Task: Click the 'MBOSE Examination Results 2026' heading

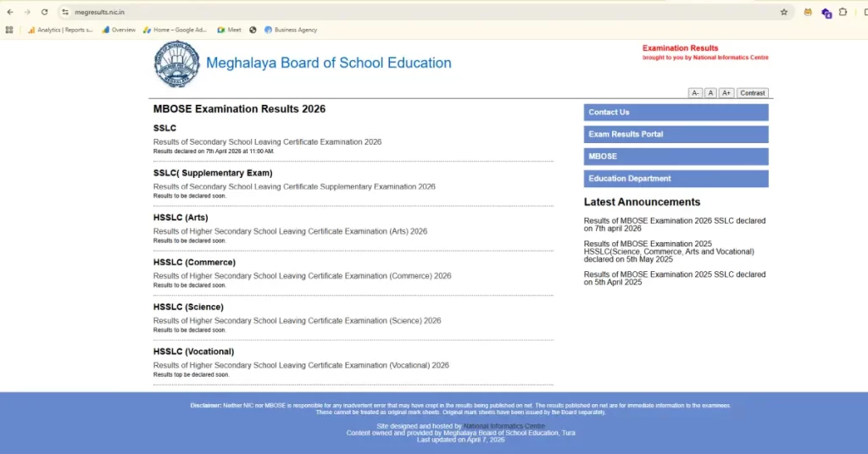Action: pyautogui.click(x=239, y=109)
